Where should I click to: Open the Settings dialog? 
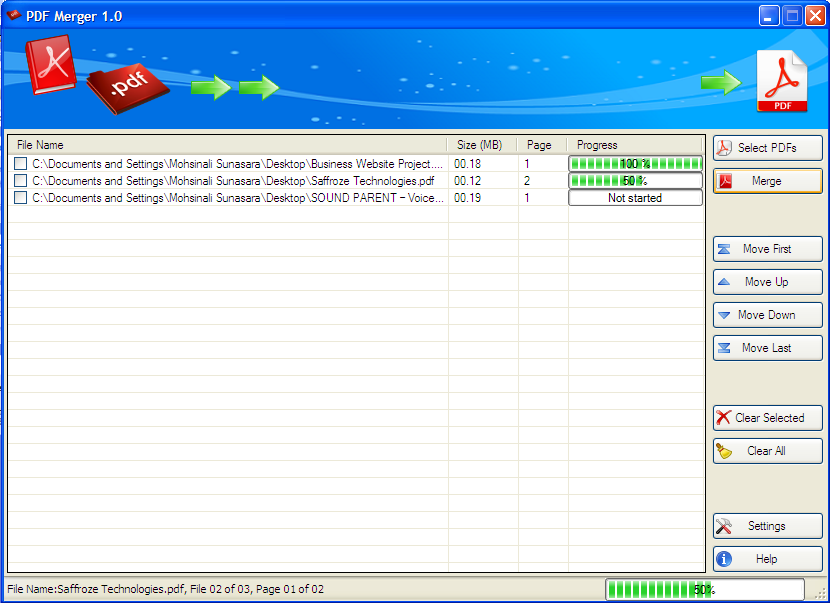[x=768, y=526]
